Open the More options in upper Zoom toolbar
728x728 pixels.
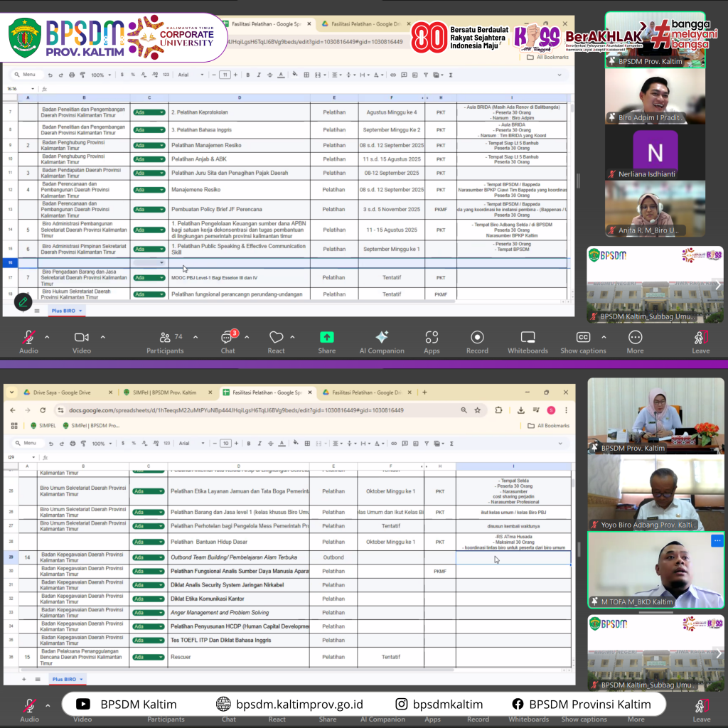635,342
